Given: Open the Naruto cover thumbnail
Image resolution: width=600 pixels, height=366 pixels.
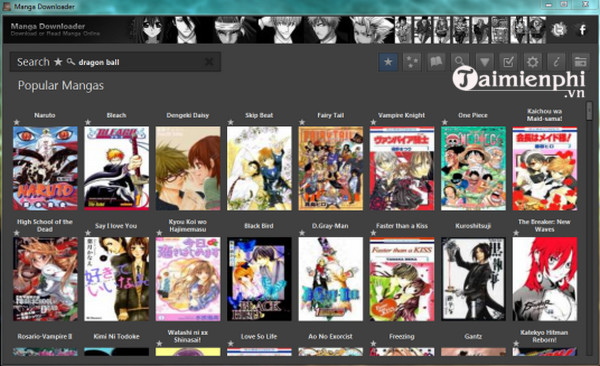Looking at the screenshot, I should click(x=45, y=168).
